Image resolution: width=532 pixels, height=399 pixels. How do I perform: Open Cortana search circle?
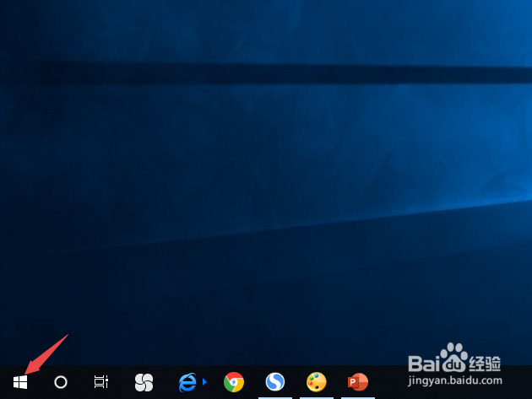(x=61, y=382)
